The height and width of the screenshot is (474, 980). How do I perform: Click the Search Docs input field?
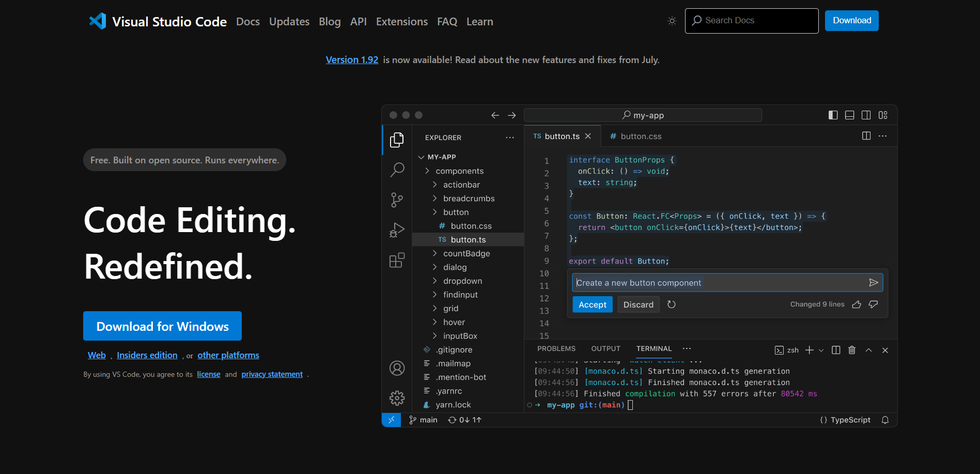point(751,21)
